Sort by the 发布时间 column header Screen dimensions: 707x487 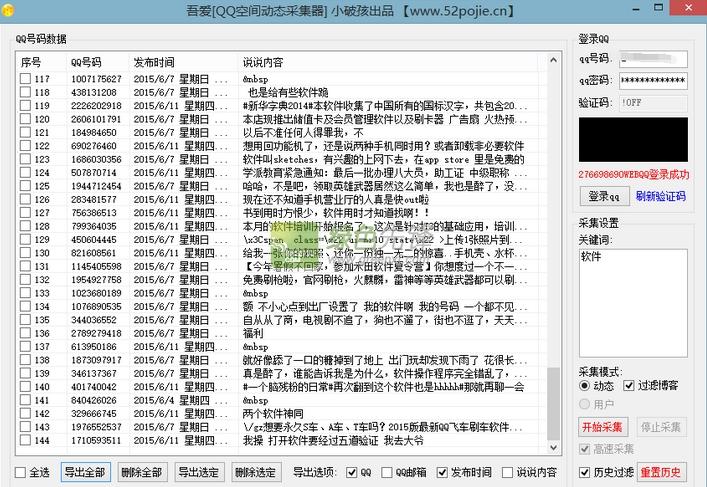pyautogui.click(x=184, y=62)
